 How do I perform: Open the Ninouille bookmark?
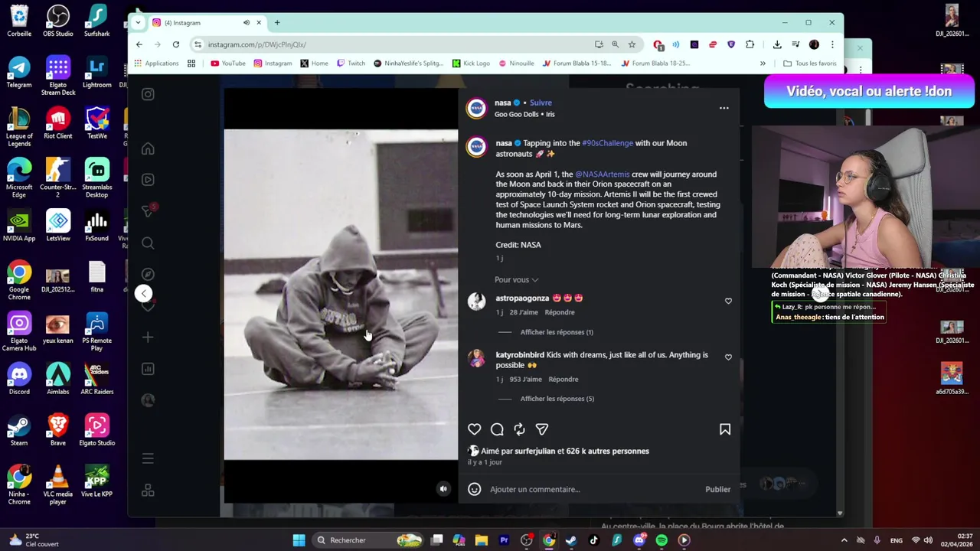coord(516,64)
